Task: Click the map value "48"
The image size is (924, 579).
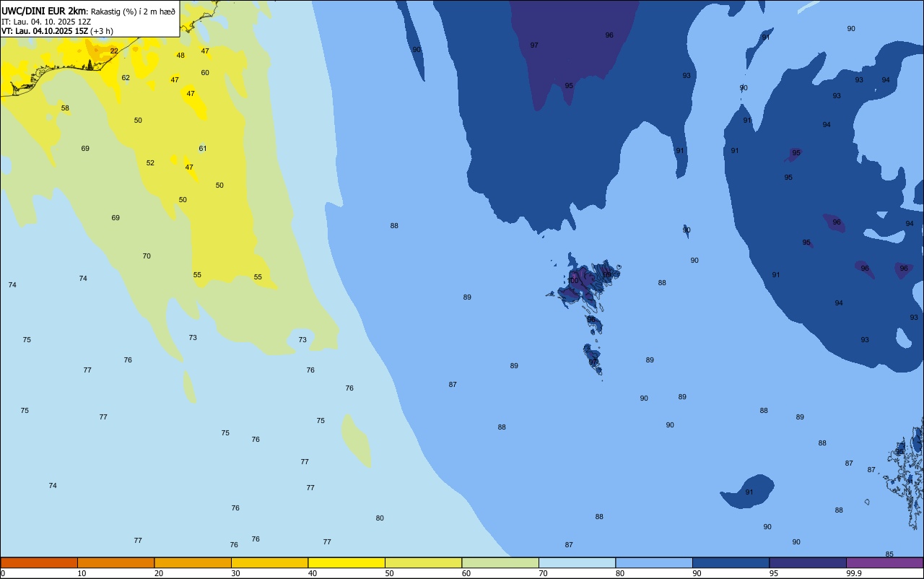Action: click(x=180, y=56)
